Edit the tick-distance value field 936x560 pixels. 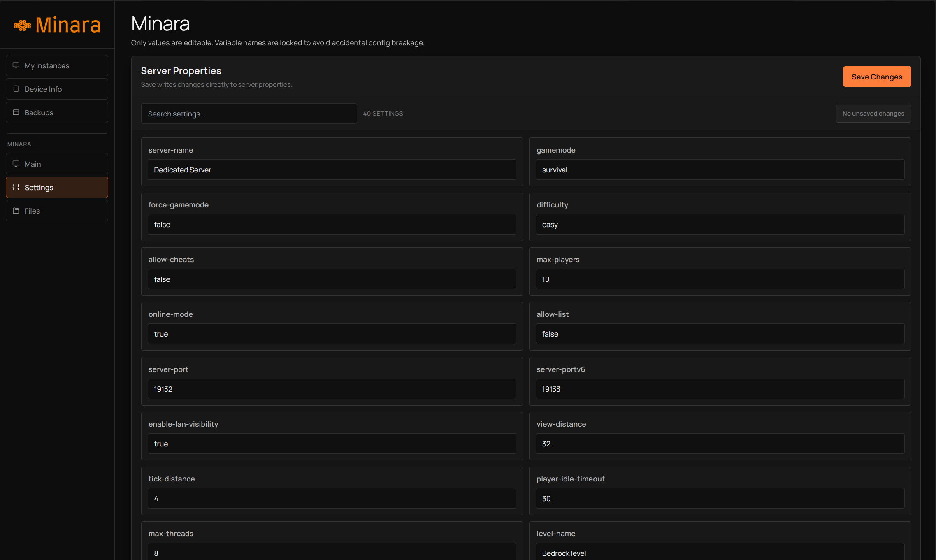332,498
